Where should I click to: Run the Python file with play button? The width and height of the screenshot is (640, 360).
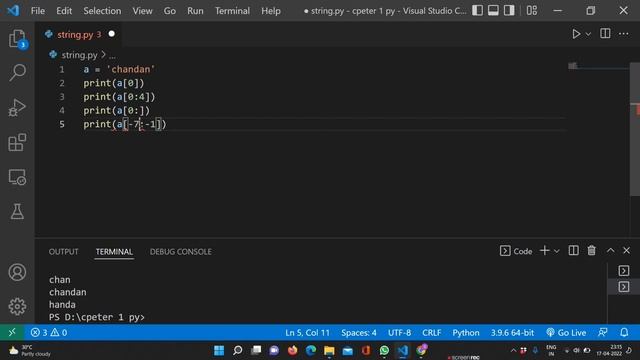point(576,34)
